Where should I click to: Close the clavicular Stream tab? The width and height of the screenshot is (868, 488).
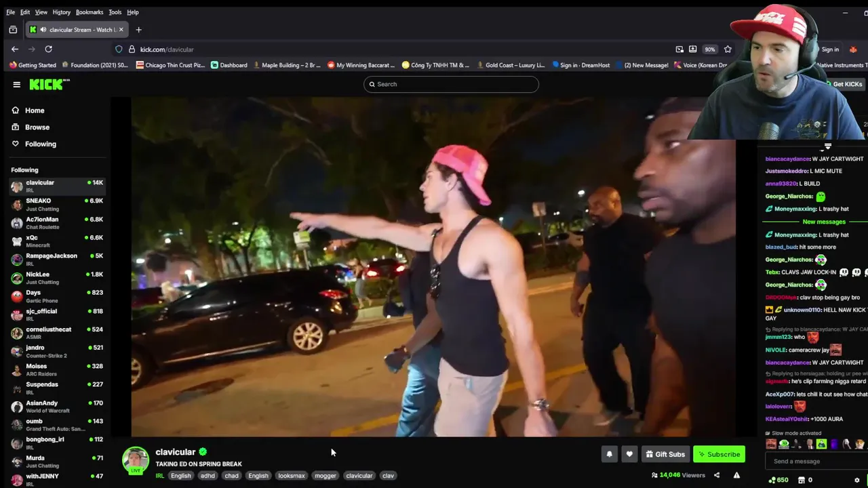pyautogui.click(x=121, y=30)
